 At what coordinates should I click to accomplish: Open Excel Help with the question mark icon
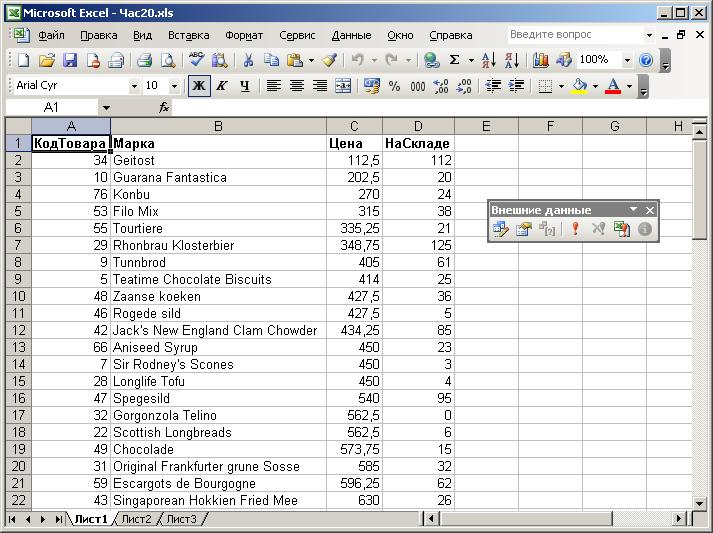point(646,60)
